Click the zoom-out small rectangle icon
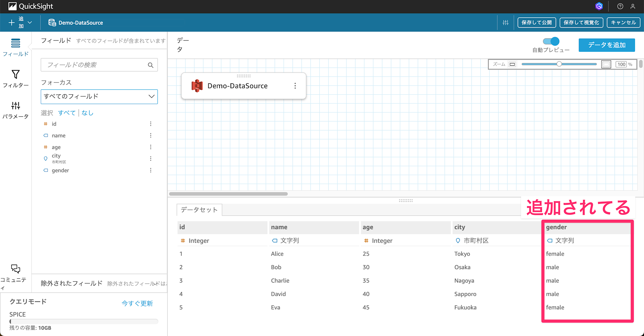 point(512,64)
